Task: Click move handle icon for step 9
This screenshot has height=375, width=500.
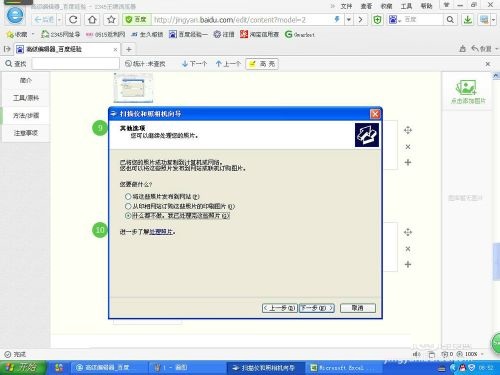Action: 408,130
